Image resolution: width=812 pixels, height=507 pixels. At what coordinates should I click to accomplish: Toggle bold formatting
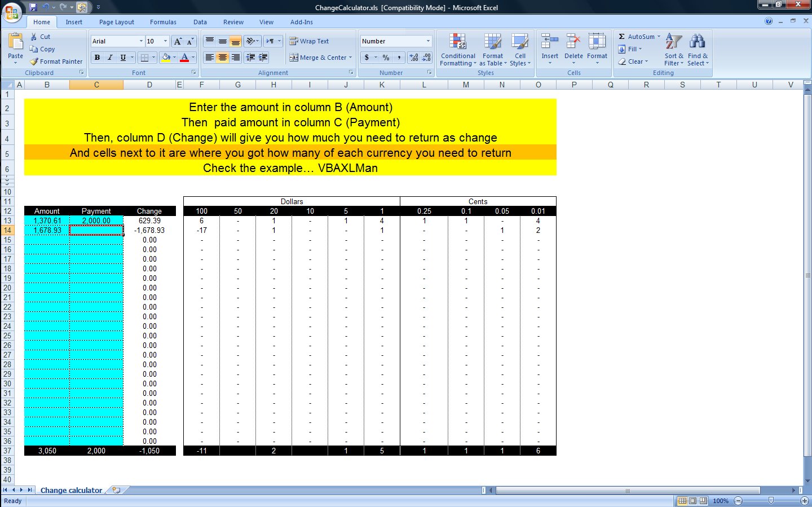click(96, 57)
